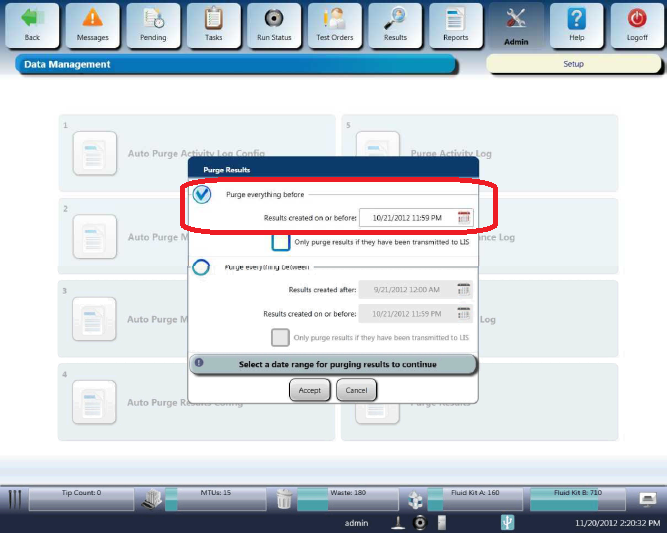Screen dimensions: 667x538
Task: Click the Accept button
Action: (310, 390)
